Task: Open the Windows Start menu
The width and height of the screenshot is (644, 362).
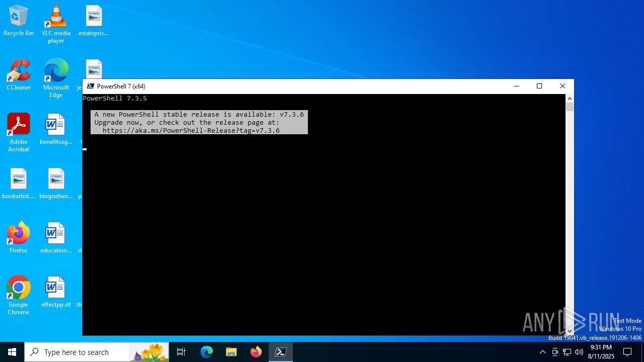Action: pyautogui.click(x=12, y=352)
